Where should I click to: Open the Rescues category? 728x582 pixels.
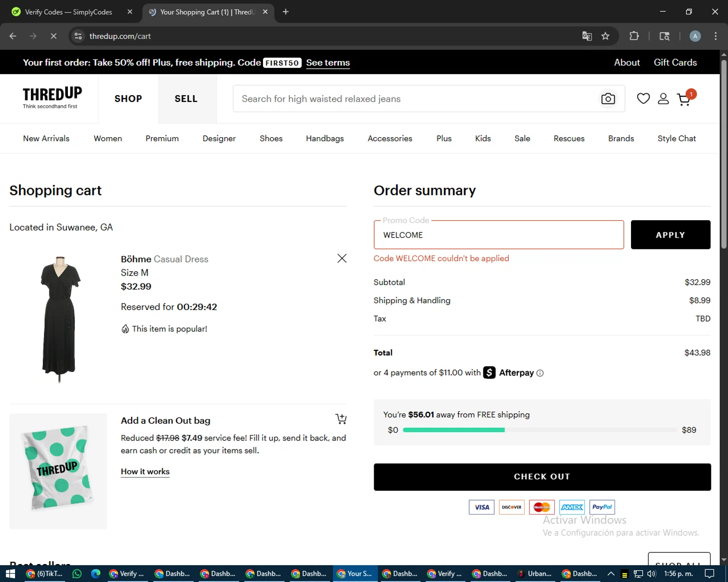[x=569, y=138]
